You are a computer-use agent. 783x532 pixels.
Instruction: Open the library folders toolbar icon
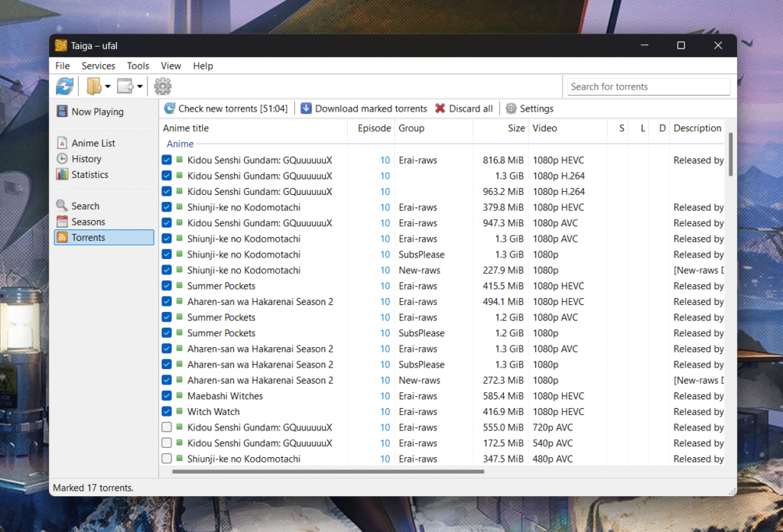tap(94, 86)
